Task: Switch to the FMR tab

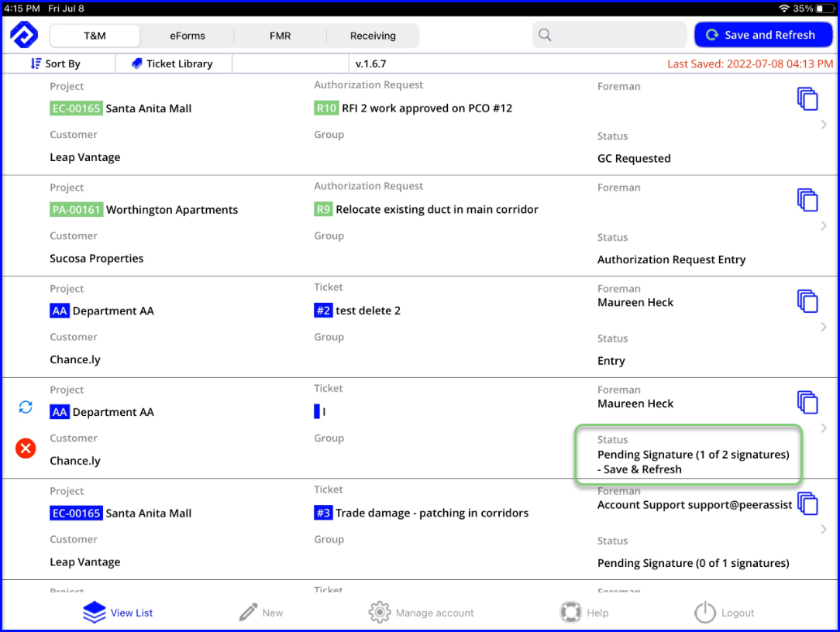Action: click(x=281, y=36)
